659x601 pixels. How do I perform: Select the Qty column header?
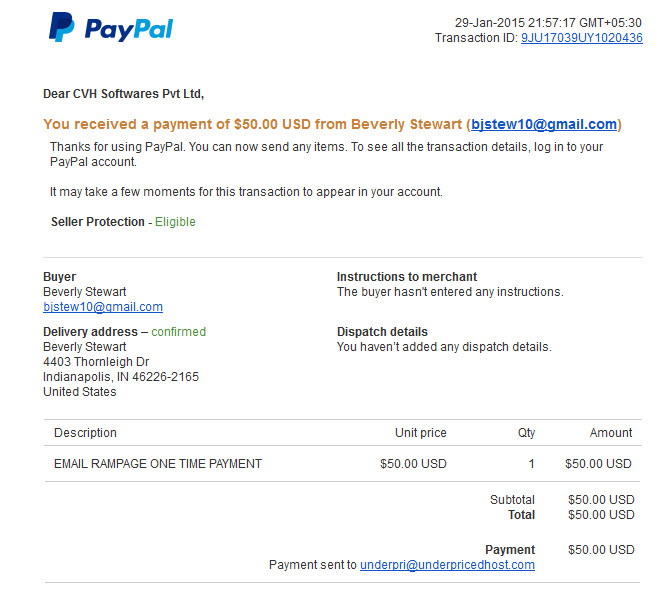[x=526, y=432]
